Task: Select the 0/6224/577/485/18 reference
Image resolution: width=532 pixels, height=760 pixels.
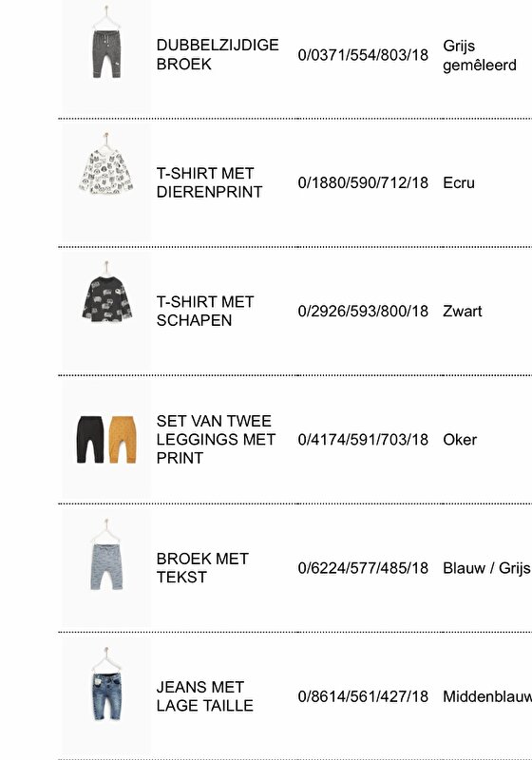Action: point(363,567)
